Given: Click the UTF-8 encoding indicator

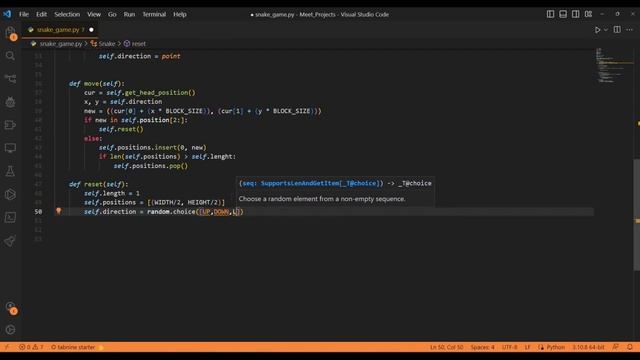Looking at the screenshot, I should click(x=509, y=347).
